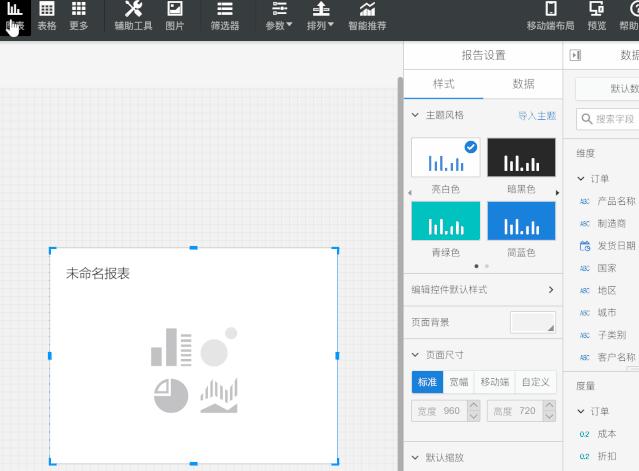Click the 未命名报表 report title
This screenshot has width=639, height=471.
[98, 273]
